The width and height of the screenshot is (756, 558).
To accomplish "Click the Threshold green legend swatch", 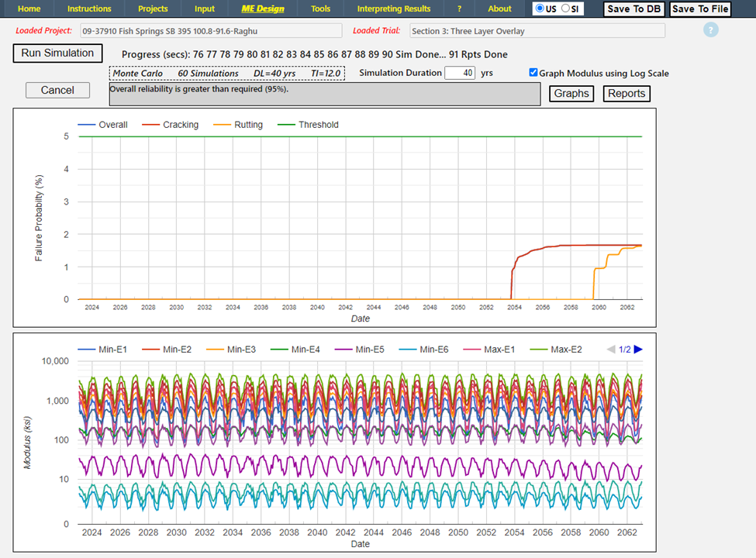I will (x=286, y=125).
